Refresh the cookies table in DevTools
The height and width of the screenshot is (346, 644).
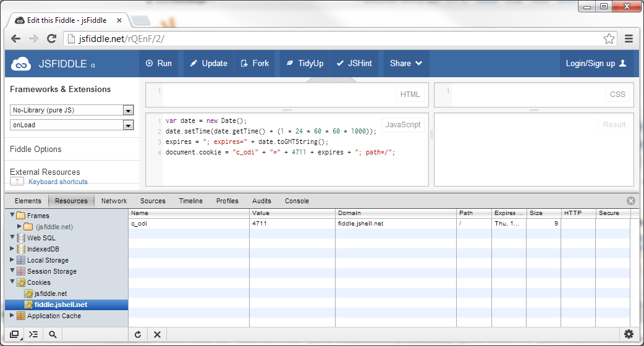coord(138,334)
